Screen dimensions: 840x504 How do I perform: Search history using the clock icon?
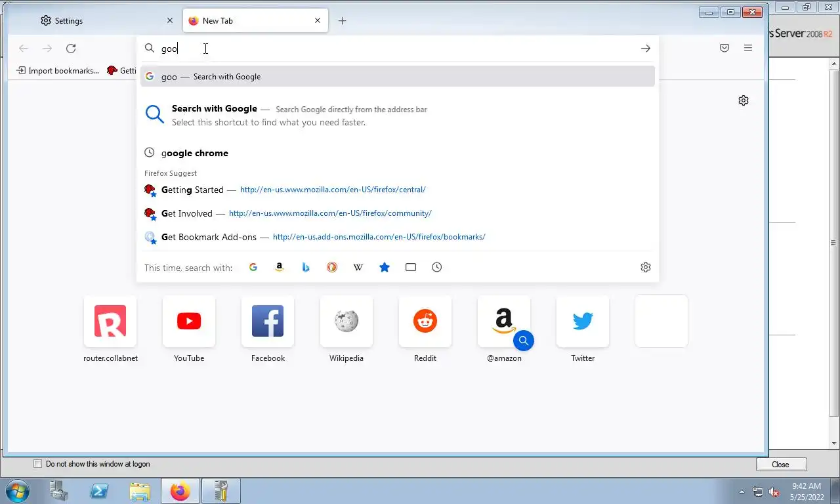437,267
